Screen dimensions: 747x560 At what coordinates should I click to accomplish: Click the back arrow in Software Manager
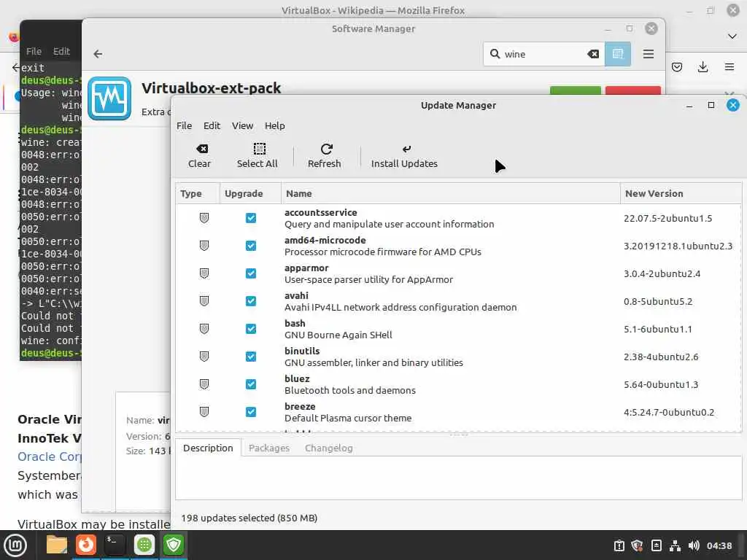coord(98,54)
